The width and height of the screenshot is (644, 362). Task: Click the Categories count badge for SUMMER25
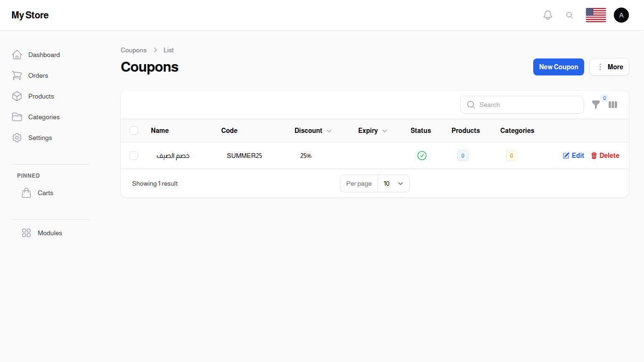pos(511,156)
